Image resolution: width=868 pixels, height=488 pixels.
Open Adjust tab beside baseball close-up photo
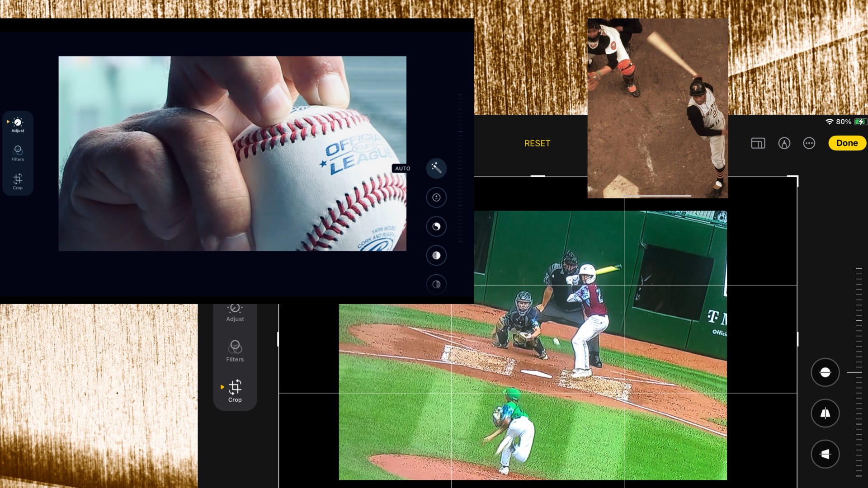(18, 125)
